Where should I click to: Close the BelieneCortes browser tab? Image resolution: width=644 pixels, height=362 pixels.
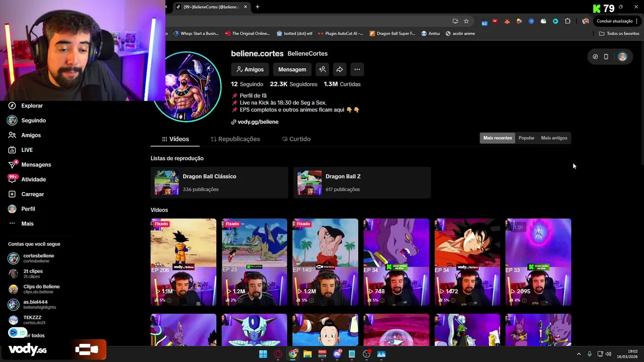[x=246, y=7]
